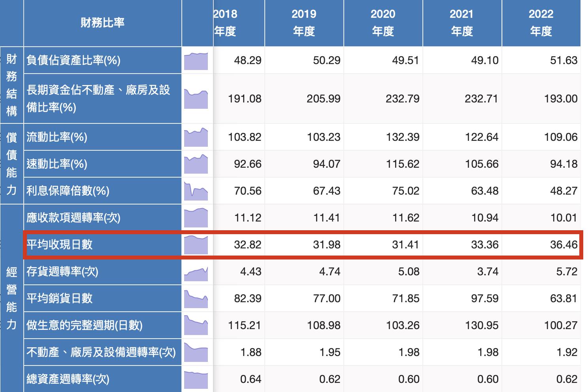Click the 經營能力 category cell

point(11,298)
